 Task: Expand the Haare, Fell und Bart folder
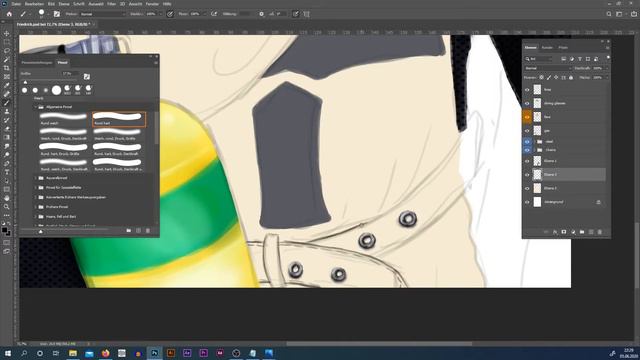36,216
